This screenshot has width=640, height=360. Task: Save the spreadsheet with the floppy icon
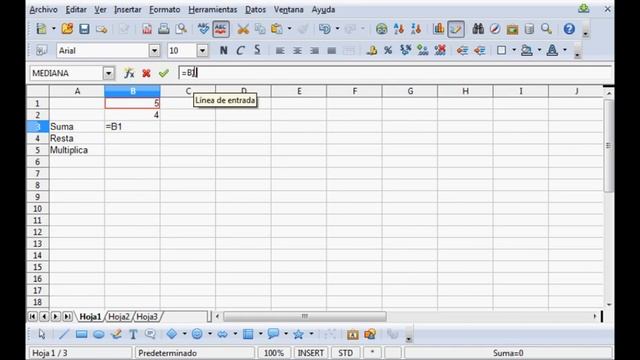tap(84, 29)
